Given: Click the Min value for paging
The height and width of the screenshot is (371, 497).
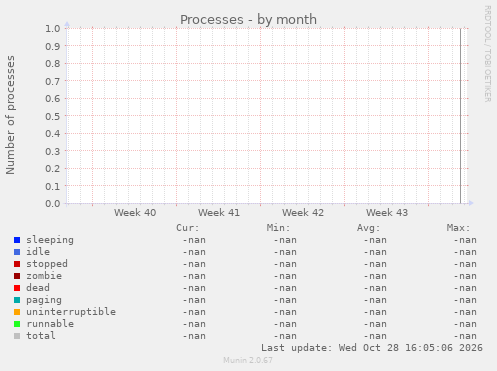Looking at the screenshot, I should [285, 300].
